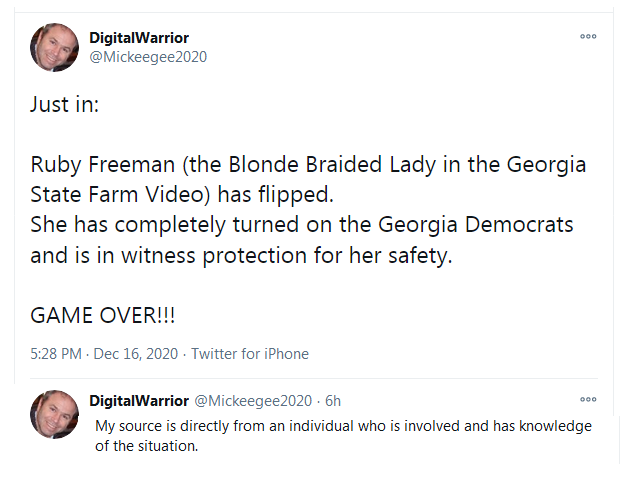This screenshot has width=625, height=477.
Task: Click the 'Ruby Freeman' line of the tweet
Action: coord(308,165)
